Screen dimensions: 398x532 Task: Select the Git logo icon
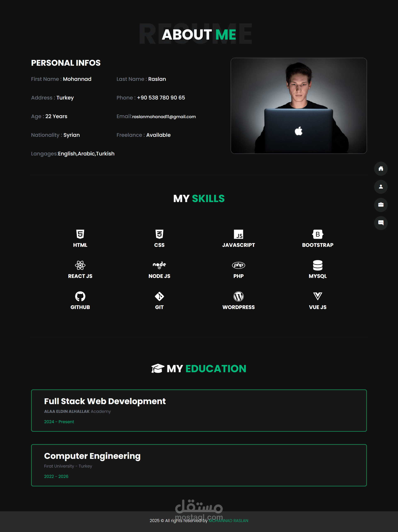[x=159, y=296]
